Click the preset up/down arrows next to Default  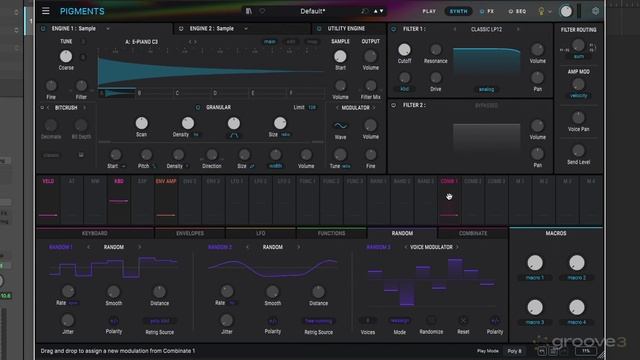(x=378, y=11)
